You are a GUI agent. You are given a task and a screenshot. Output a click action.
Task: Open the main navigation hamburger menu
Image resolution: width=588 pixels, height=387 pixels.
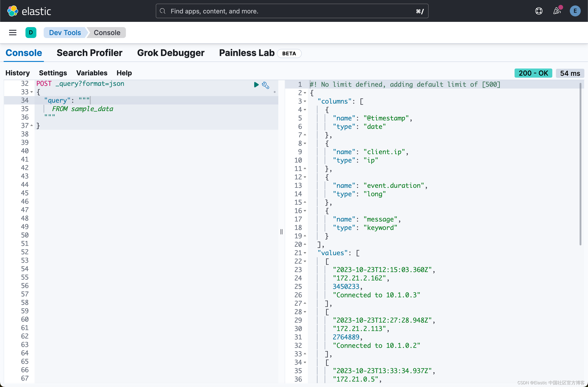point(12,32)
